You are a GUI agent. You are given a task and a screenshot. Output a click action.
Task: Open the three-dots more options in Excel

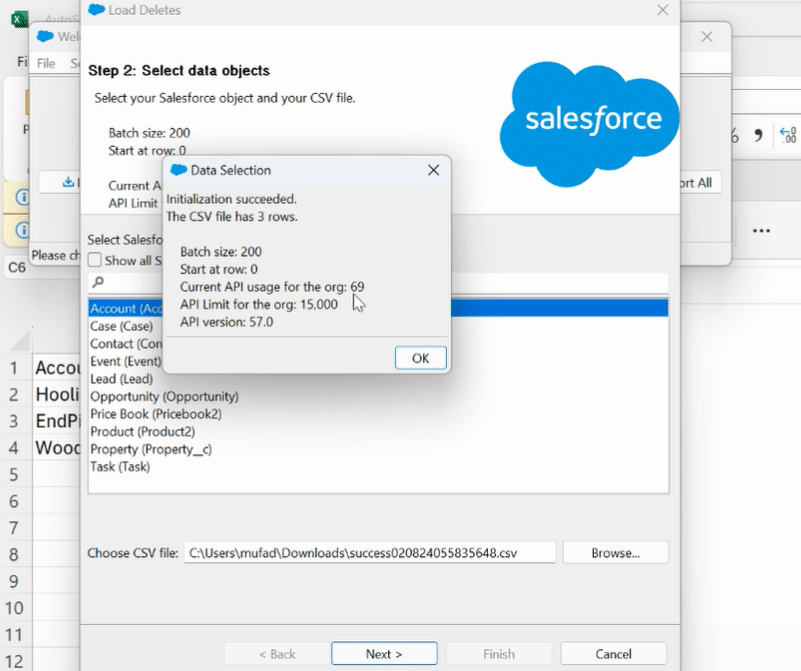(x=761, y=231)
